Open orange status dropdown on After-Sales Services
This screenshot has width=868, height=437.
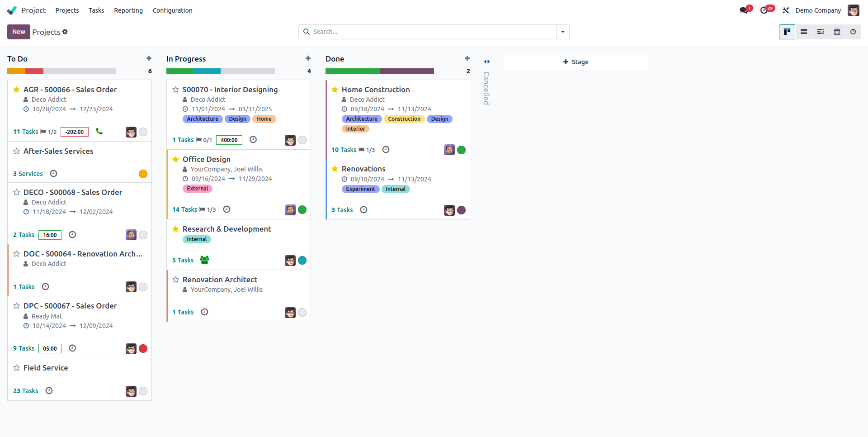(143, 174)
